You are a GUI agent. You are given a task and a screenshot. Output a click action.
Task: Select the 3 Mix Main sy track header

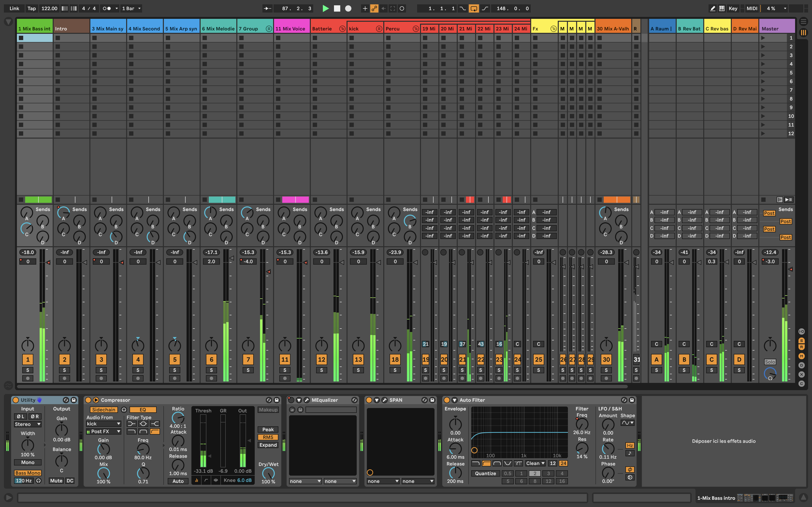(108, 28)
